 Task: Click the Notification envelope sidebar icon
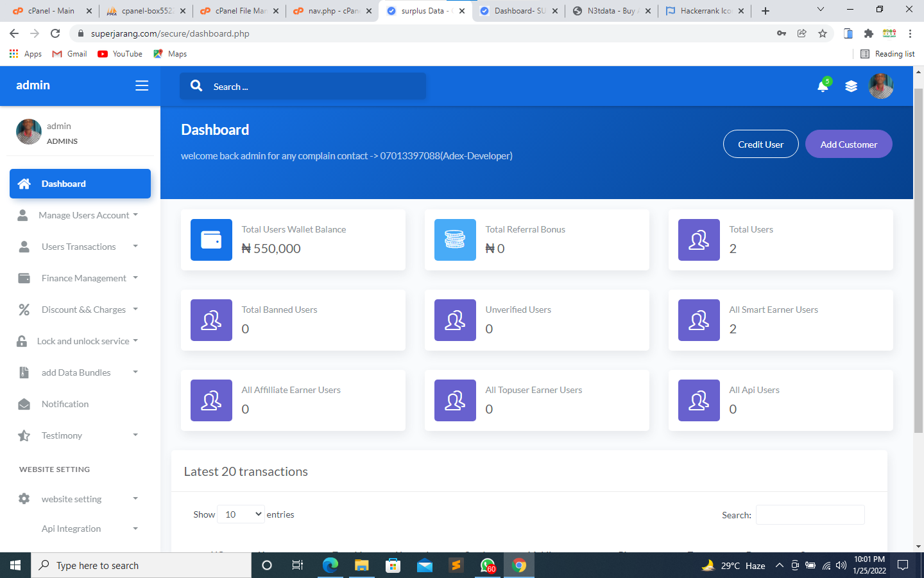tap(24, 404)
